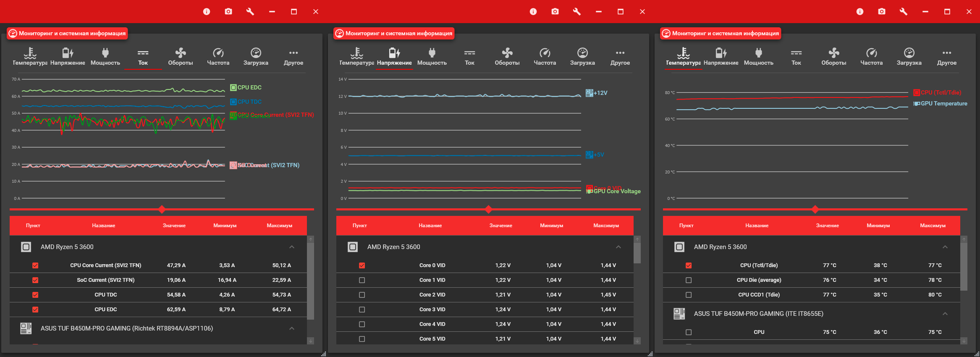
Task: Select the Frequency (Частота) gauge icon in the middle window
Action: coord(545,52)
